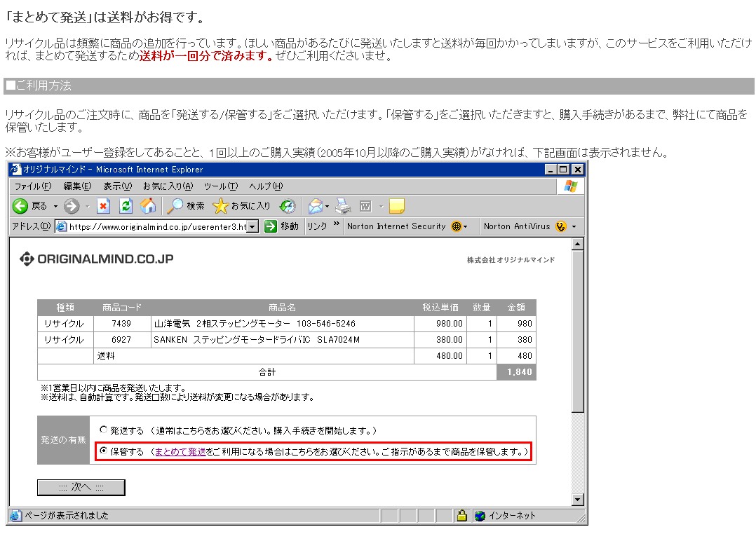Click product code cell 7439
The width and height of the screenshot is (756, 534).
click(x=121, y=323)
